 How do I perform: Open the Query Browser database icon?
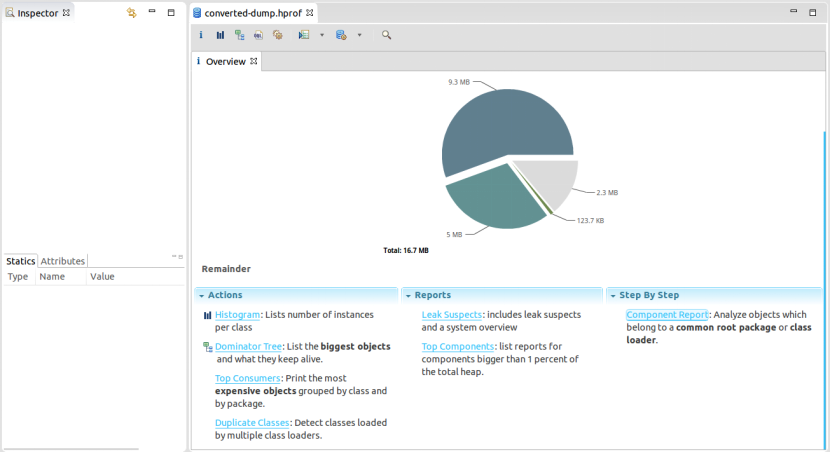341,35
